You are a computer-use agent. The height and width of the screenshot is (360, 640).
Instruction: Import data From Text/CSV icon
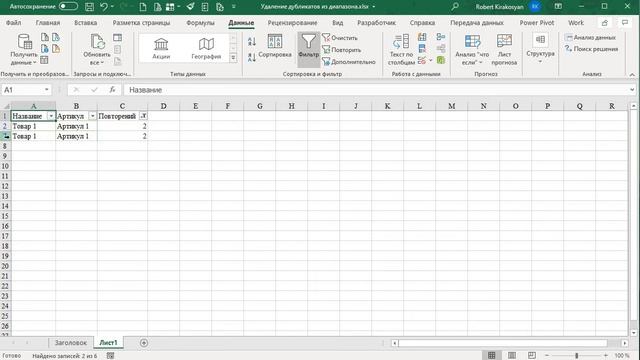pyautogui.click(x=45, y=37)
